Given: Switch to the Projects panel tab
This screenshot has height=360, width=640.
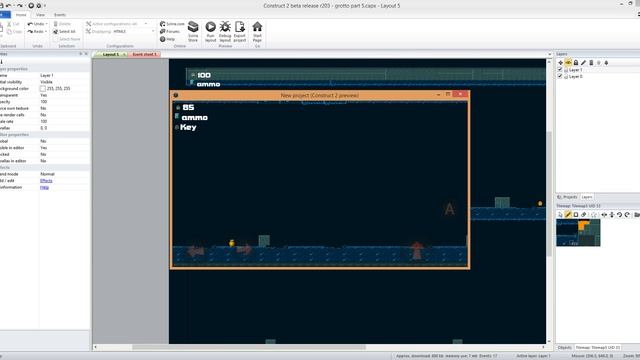Looking at the screenshot, I should point(568,197).
